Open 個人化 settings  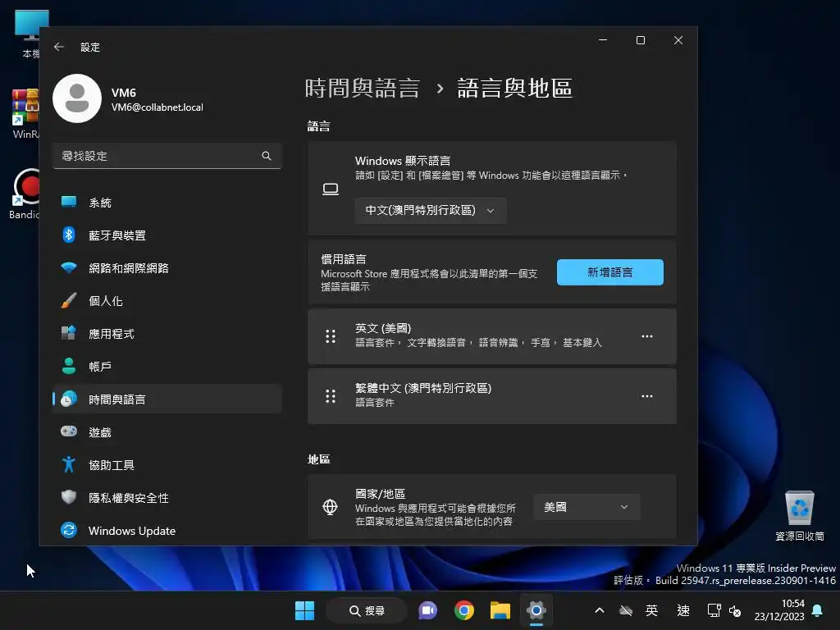167,301
